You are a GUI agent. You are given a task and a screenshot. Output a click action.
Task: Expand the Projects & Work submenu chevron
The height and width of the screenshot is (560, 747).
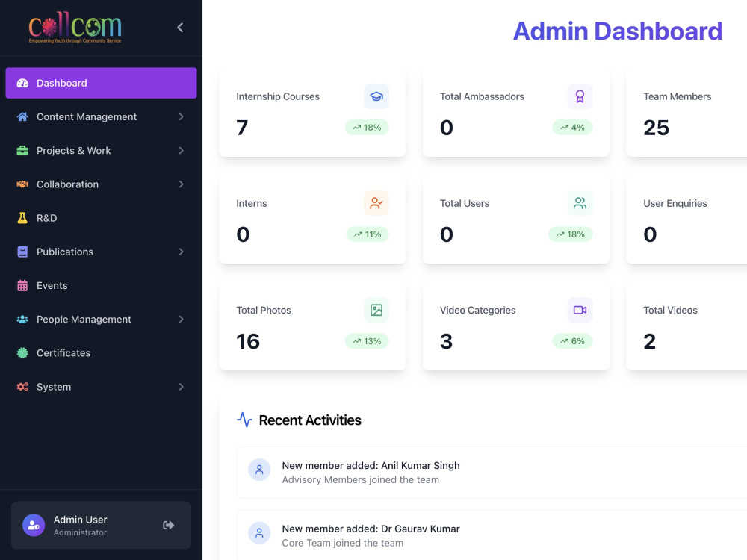click(181, 151)
